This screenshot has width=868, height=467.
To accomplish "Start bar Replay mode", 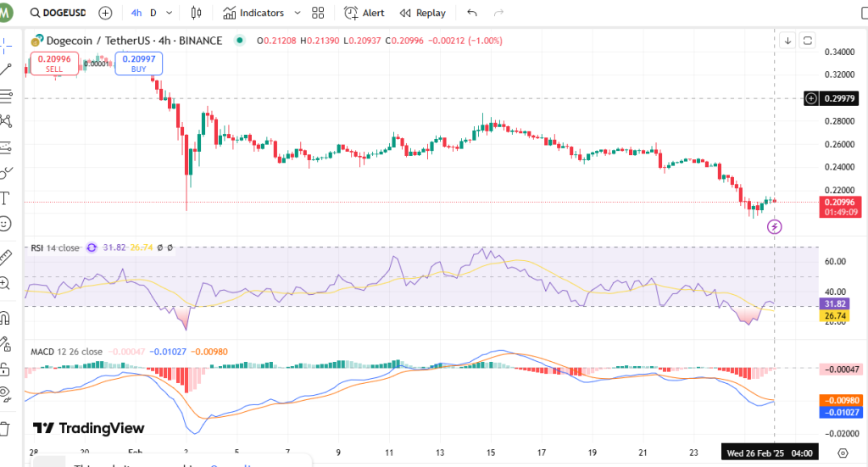I will (422, 13).
